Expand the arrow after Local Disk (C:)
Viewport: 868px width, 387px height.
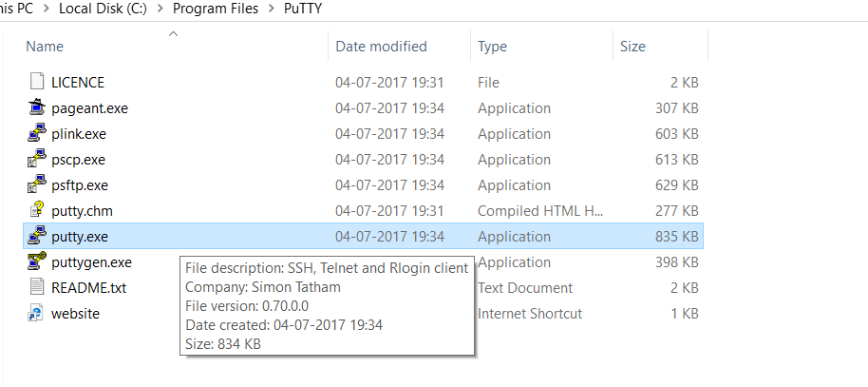point(160,10)
